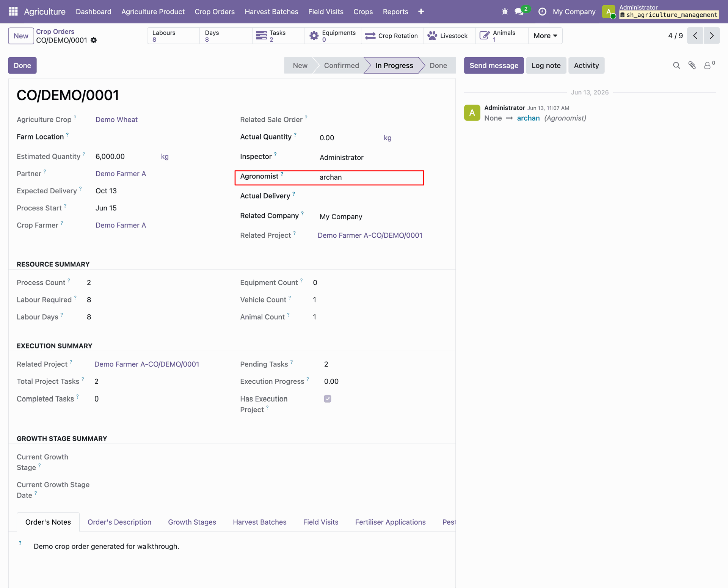Open the gear actions icon beside CO/DEMO/0001
Viewport: 728px width, 588px height.
(x=94, y=40)
